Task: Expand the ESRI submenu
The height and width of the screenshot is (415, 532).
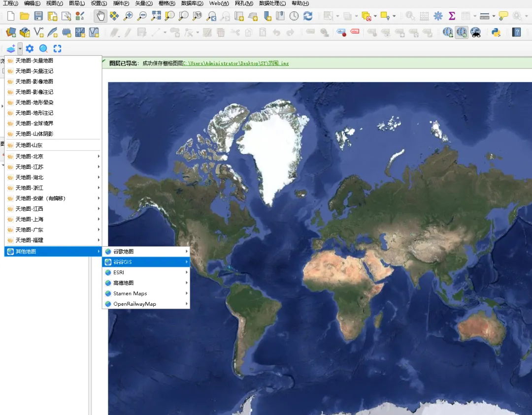Action: point(146,272)
